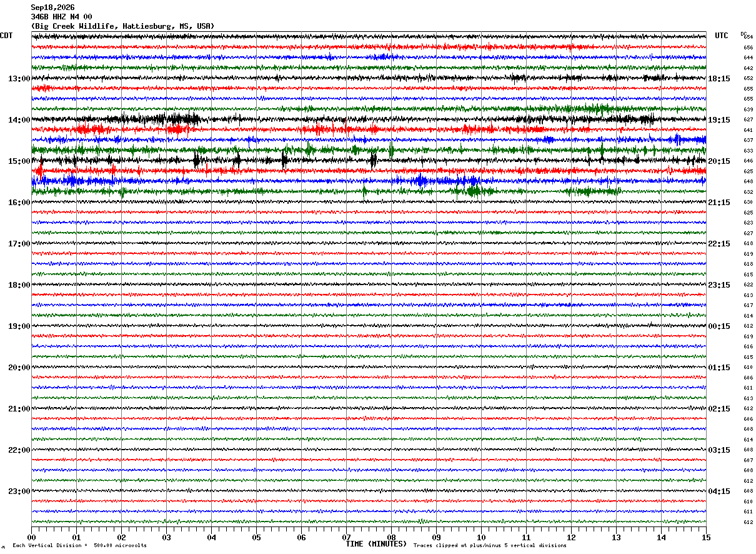The width and height of the screenshot is (756, 554).
Task: Select the 00:15 UTC row label
Action: 719,326
